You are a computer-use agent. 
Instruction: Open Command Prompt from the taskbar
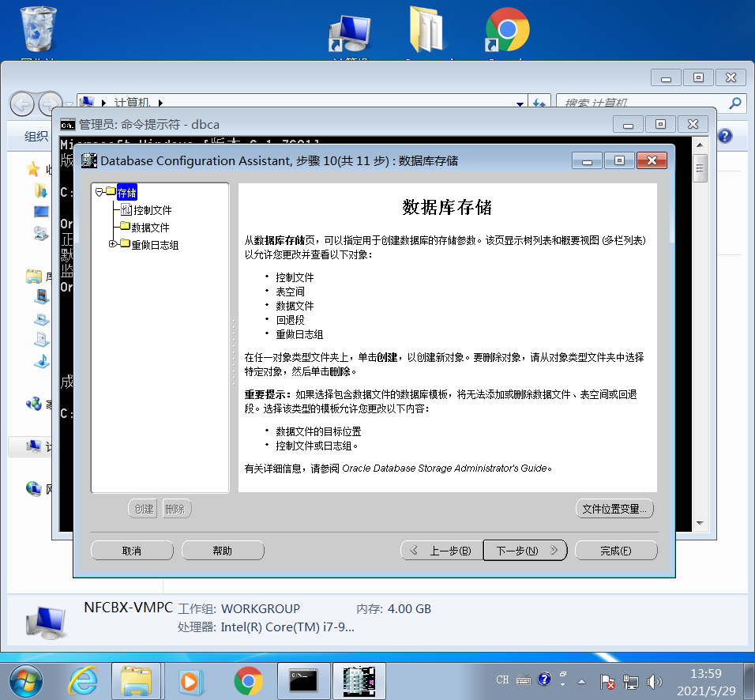pyautogui.click(x=304, y=680)
